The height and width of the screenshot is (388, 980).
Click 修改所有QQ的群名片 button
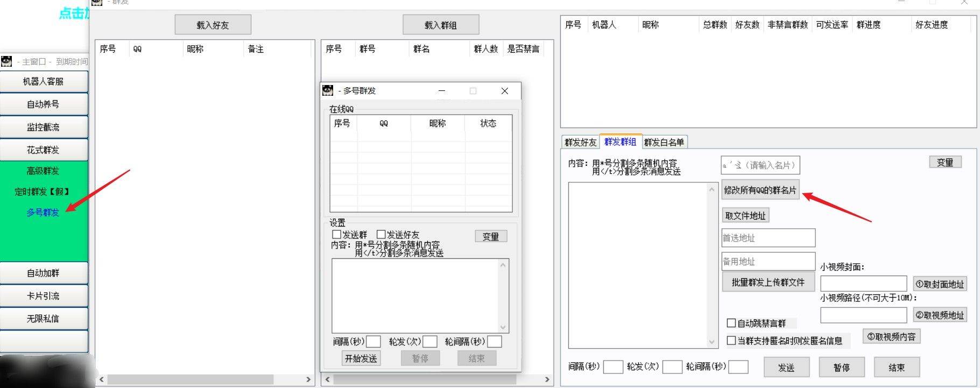point(760,190)
